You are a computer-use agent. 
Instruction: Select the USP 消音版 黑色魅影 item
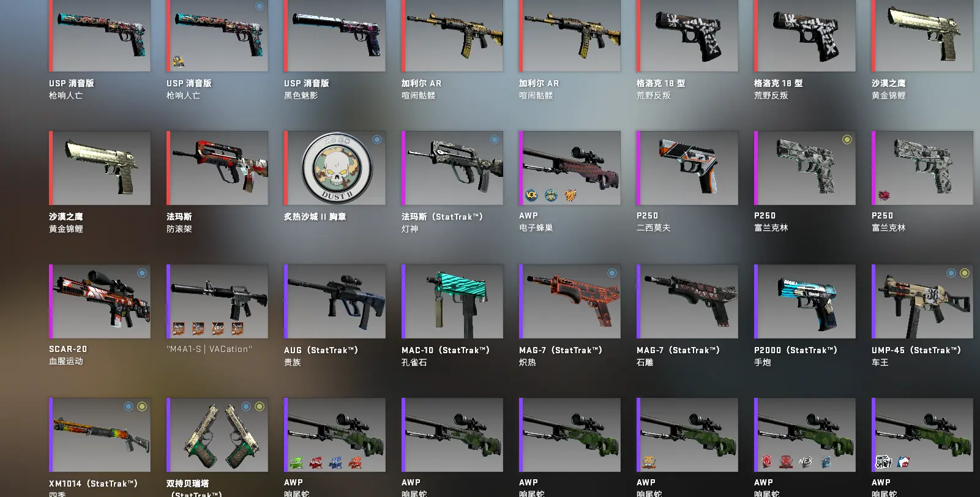tap(335, 35)
